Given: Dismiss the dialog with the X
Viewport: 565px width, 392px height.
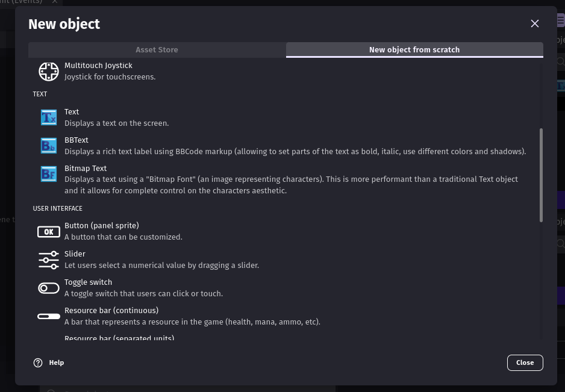Looking at the screenshot, I should tap(535, 23).
